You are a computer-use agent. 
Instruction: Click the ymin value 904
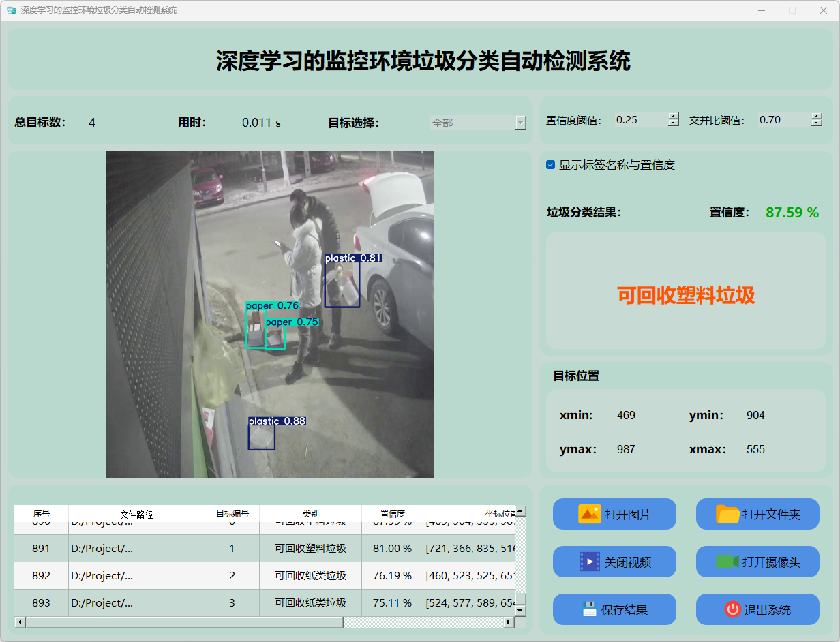(755, 415)
